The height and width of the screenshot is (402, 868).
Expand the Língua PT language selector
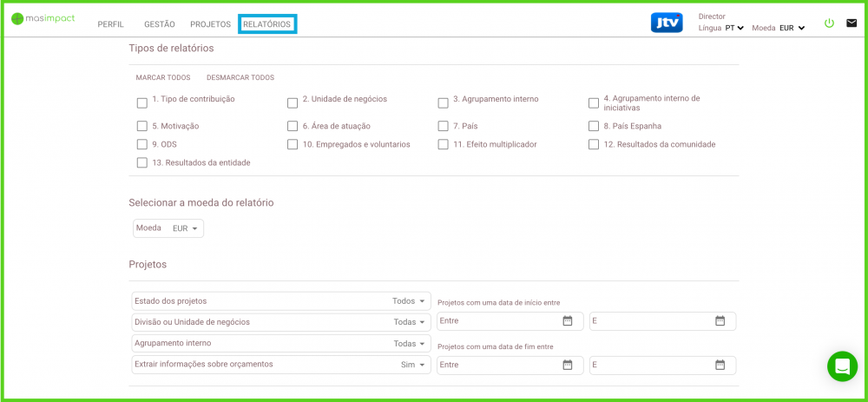click(733, 28)
